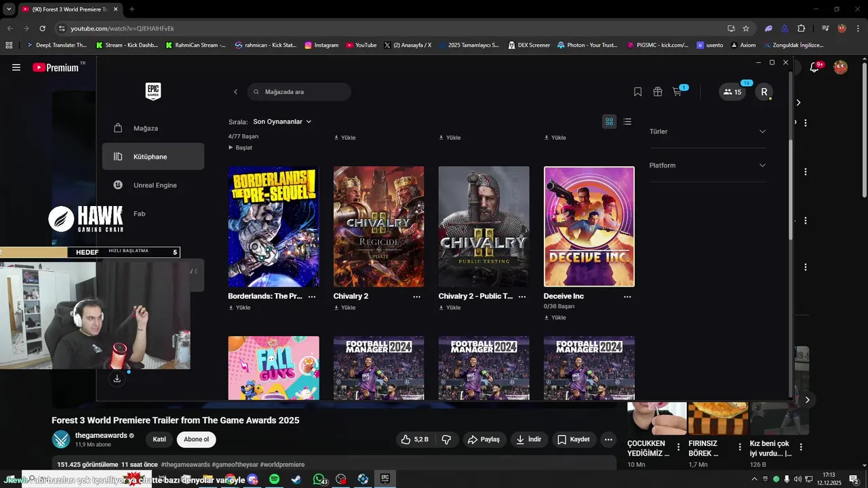Open the Chrome tab search dropdown
Screen dimensions: 868x488
(x=9, y=9)
